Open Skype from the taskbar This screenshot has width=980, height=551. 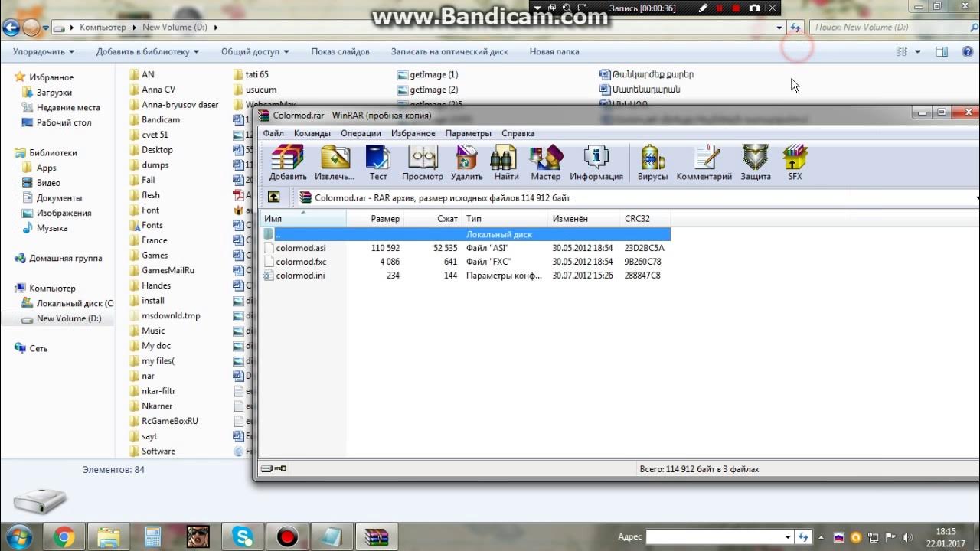[242, 536]
